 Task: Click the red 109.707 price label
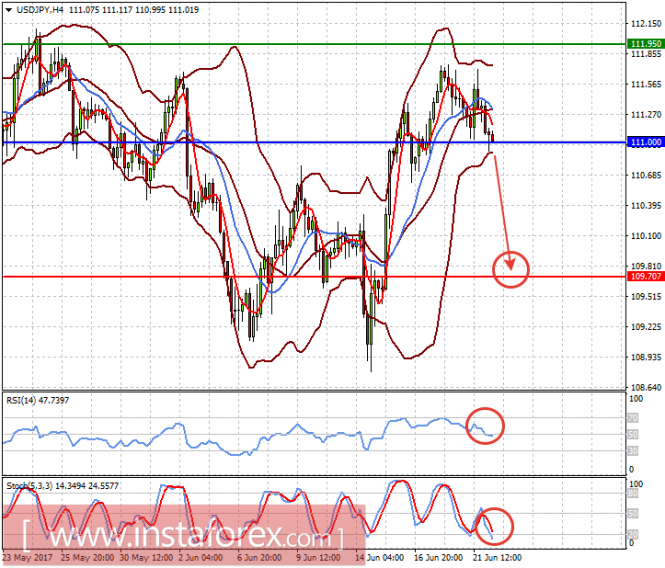pyautogui.click(x=644, y=276)
